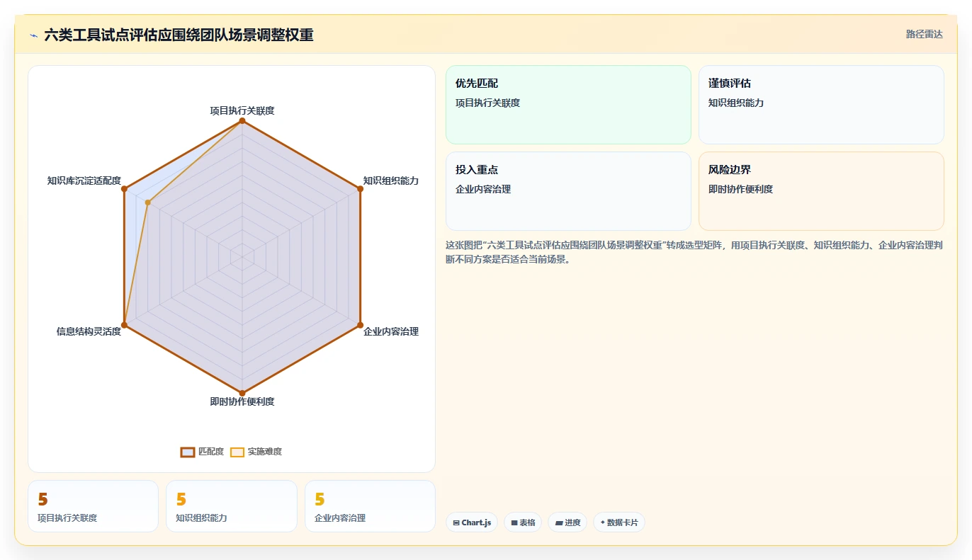Image resolution: width=972 pixels, height=560 pixels.
Task: Open the 优先匹配 card
Action: point(568,105)
